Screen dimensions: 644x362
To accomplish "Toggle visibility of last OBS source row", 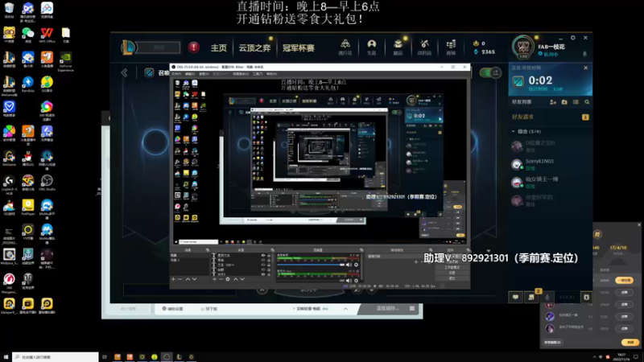I will click(x=263, y=274).
